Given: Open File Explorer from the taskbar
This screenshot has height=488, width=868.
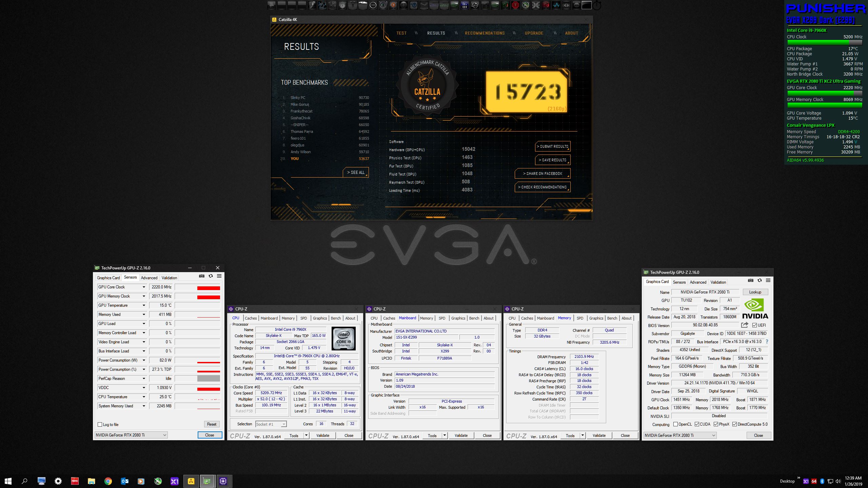Looking at the screenshot, I should (91, 481).
